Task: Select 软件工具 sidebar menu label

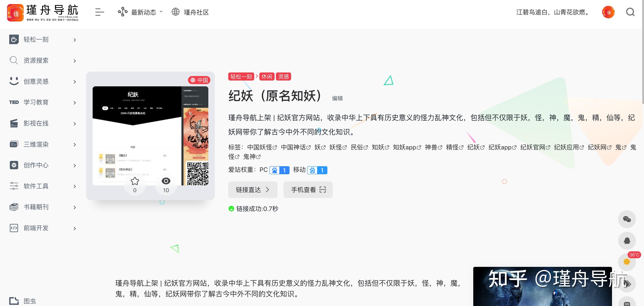Action: tap(36, 186)
